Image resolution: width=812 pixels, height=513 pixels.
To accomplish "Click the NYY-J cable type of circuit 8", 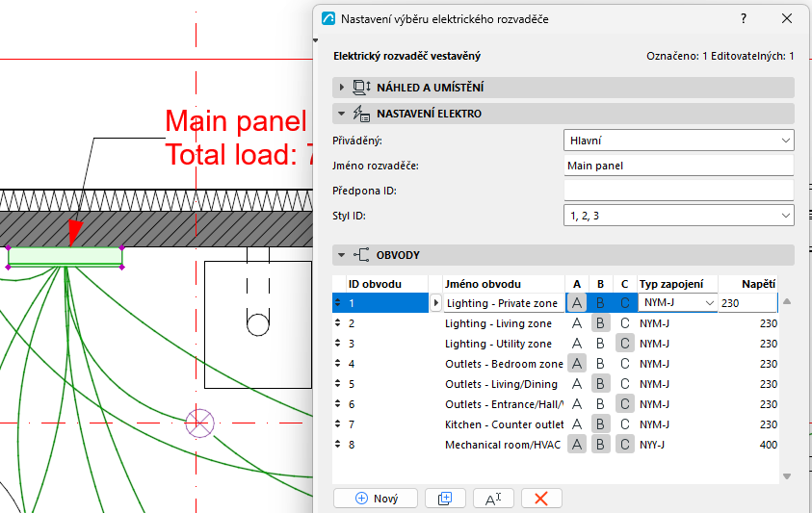I will click(652, 445).
